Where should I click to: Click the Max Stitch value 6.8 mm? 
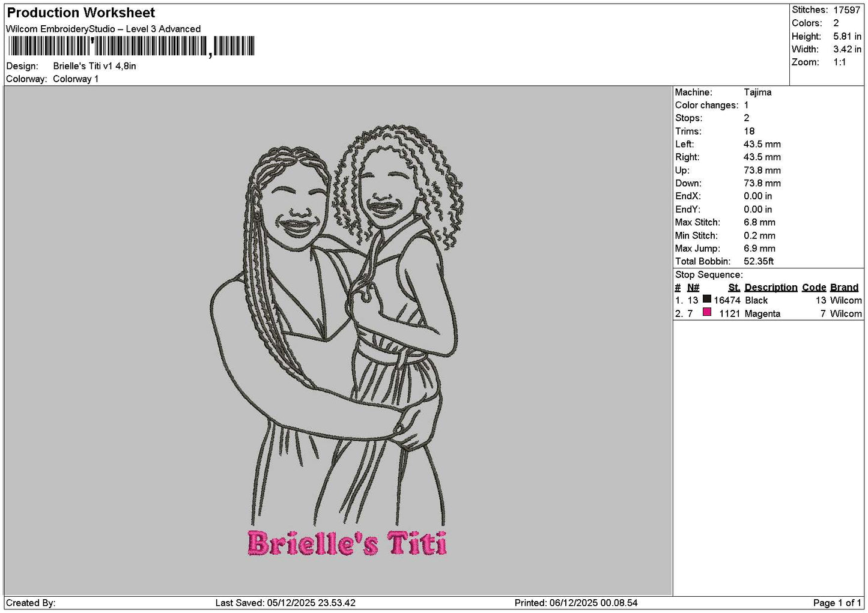(x=759, y=222)
